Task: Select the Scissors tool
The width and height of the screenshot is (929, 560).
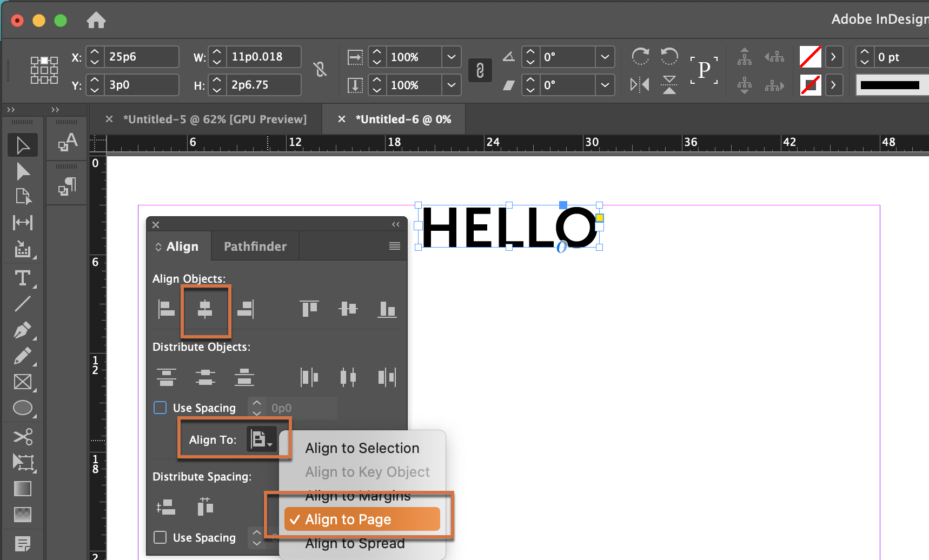Action: tap(23, 436)
